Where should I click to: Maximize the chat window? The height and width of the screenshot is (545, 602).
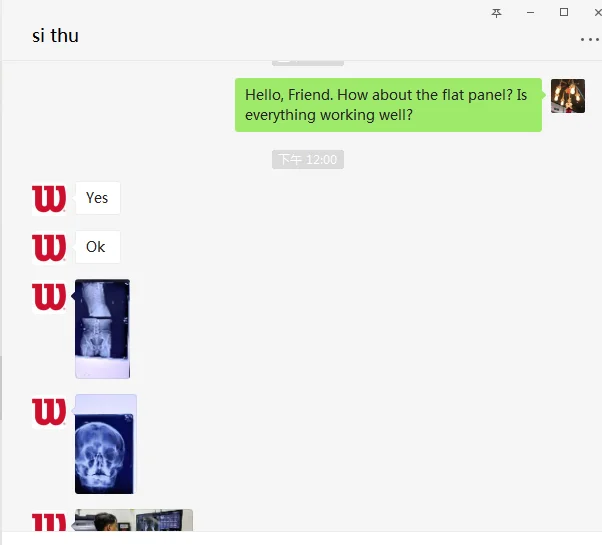pos(564,12)
